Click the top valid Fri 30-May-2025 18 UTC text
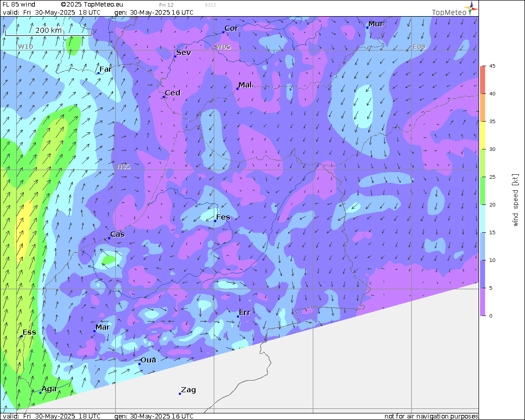 click(51, 13)
